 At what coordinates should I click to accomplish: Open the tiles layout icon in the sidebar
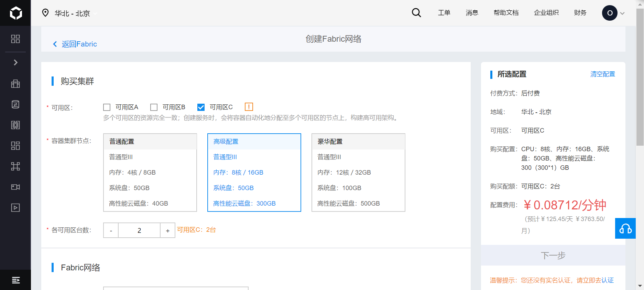coord(15,146)
